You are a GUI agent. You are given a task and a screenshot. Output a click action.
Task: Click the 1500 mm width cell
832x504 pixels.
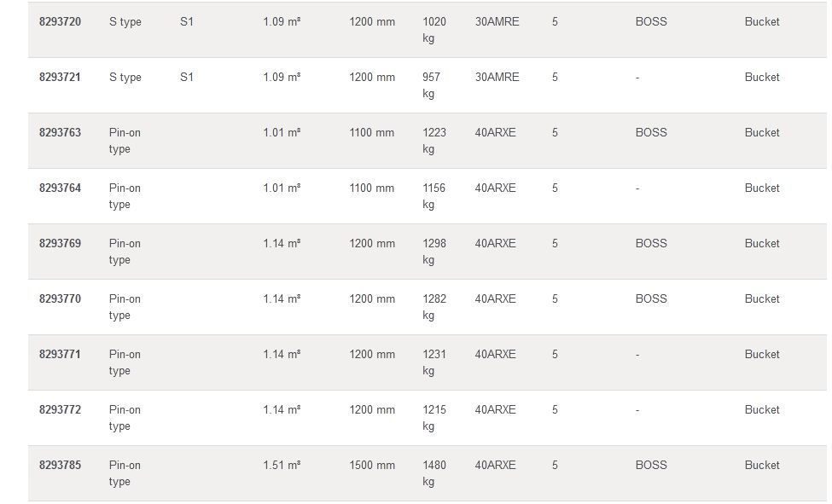click(x=372, y=466)
